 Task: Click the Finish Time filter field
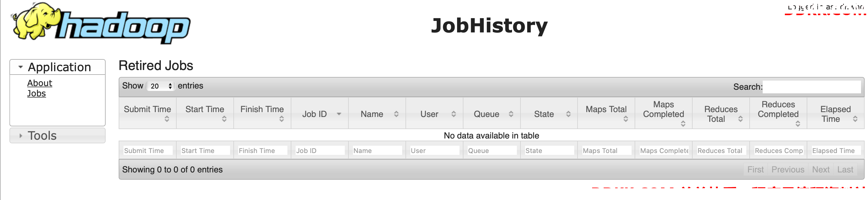pyautogui.click(x=262, y=151)
